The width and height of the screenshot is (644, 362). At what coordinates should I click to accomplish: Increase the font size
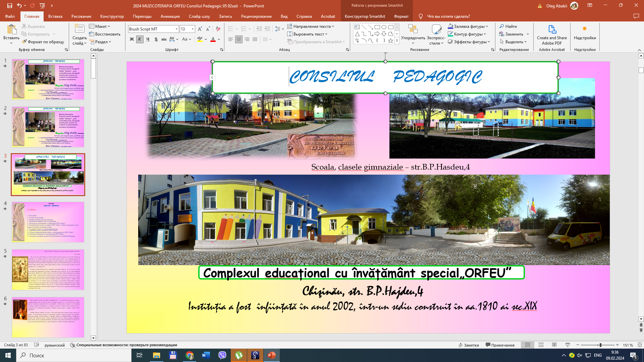click(200, 29)
